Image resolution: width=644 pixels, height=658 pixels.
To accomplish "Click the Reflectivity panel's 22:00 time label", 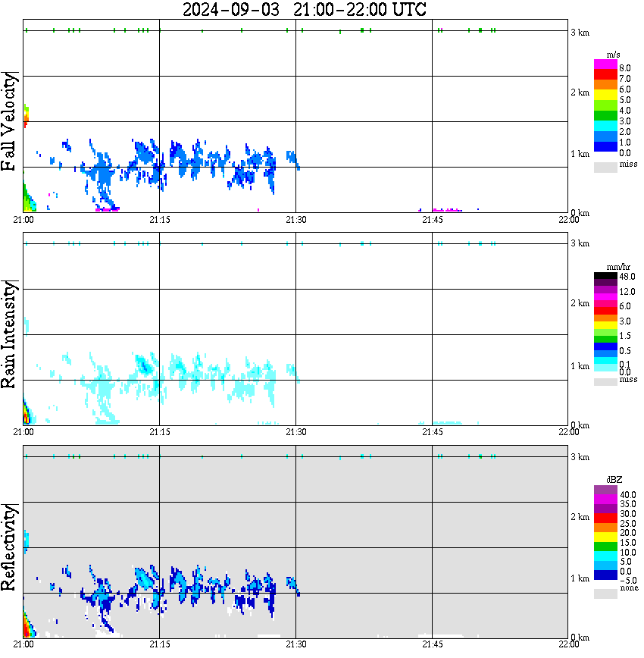I will coord(569,644).
